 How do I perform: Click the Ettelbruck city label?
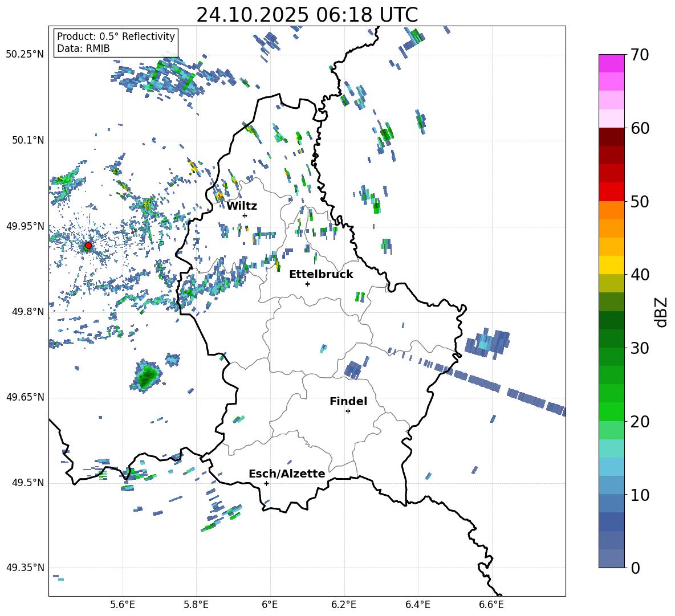[321, 275]
